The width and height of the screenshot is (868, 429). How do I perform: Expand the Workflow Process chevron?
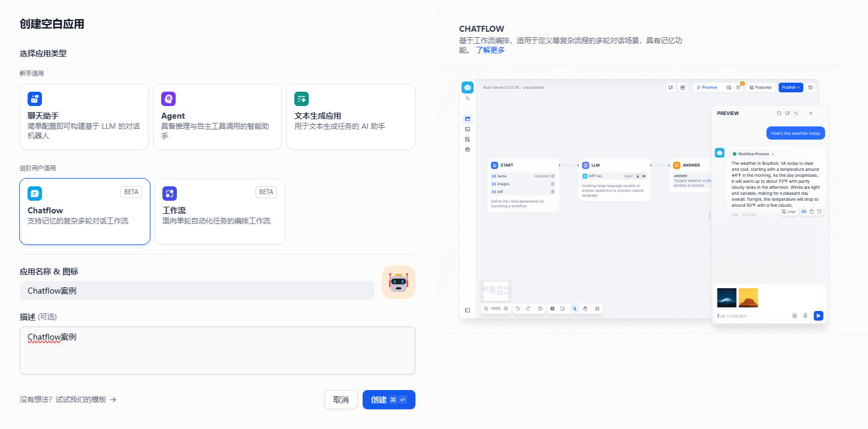pos(773,154)
